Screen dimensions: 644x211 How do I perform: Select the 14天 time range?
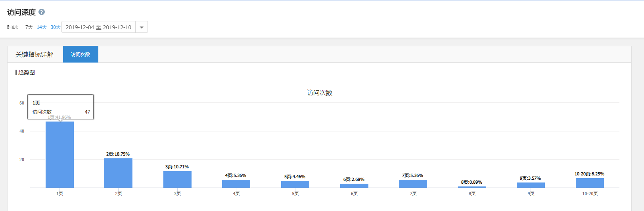tap(42, 27)
